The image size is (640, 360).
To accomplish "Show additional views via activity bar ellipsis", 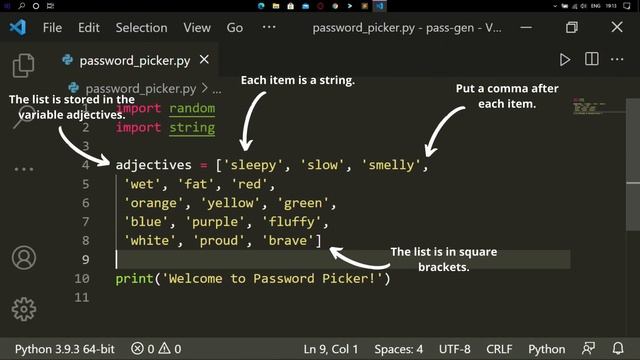I will [24, 169].
